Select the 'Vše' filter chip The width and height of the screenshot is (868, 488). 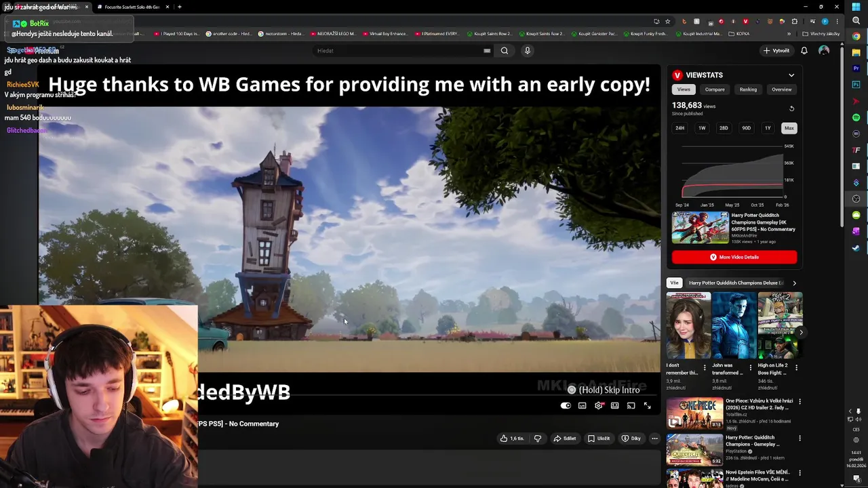tap(674, 283)
